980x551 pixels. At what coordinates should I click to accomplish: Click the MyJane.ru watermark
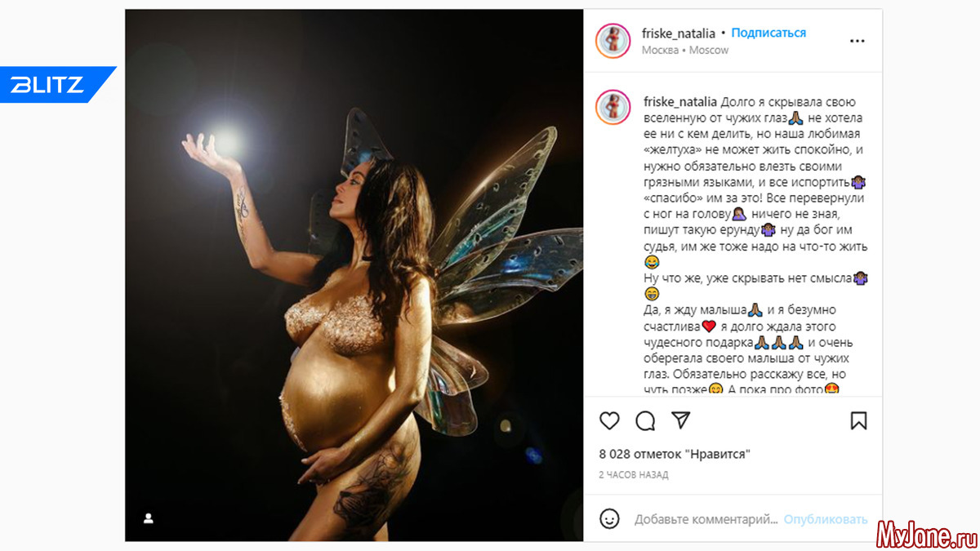click(x=926, y=534)
